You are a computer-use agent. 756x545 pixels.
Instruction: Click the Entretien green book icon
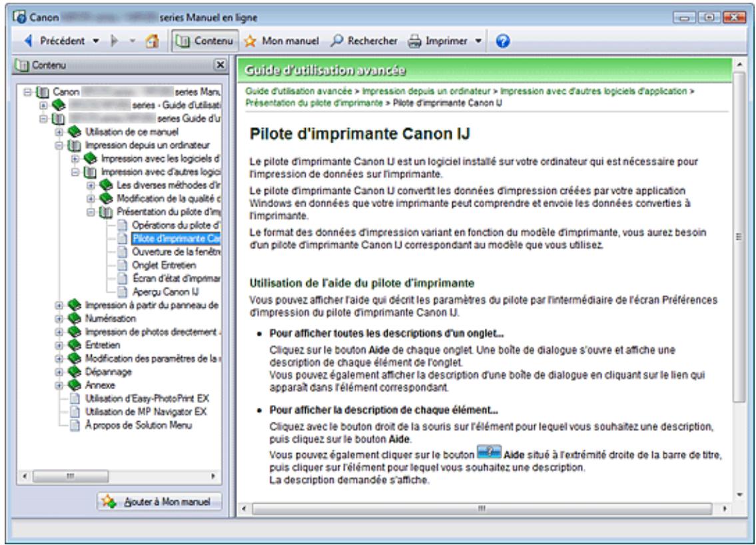pyautogui.click(x=74, y=345)
